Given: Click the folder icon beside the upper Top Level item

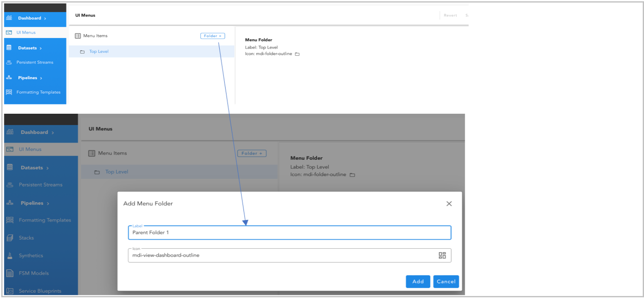Looking at the screenshot, I should point(82,52).
